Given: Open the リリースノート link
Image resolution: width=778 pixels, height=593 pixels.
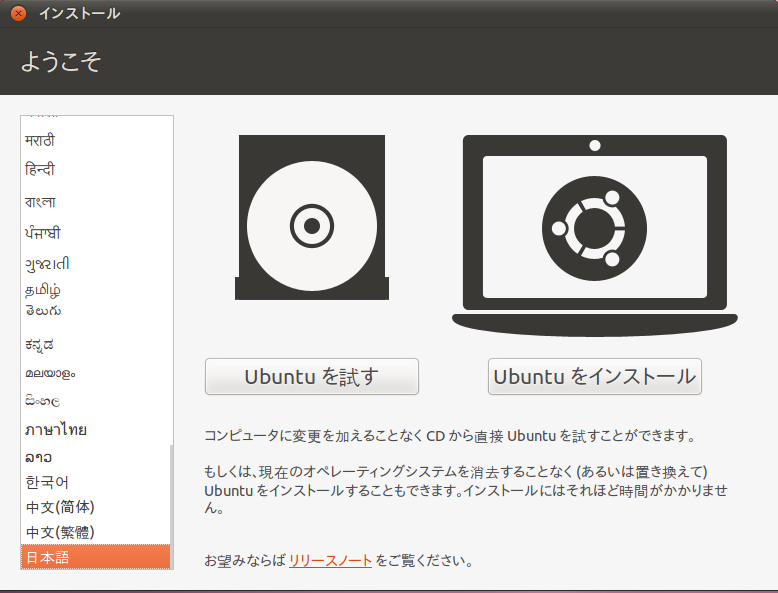Looking at the screenshot, I should click(330, 561).
